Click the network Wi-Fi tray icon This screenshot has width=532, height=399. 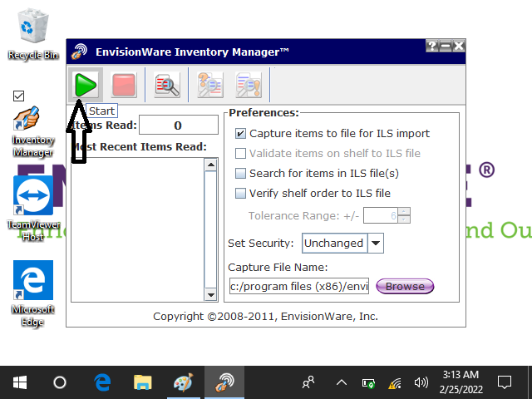click(395, 383)
